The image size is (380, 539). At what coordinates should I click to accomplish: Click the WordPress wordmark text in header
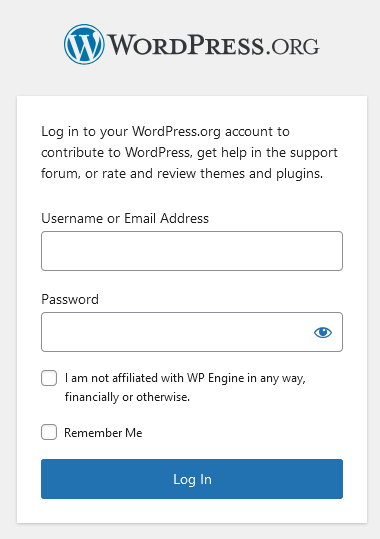pos(185,45)
